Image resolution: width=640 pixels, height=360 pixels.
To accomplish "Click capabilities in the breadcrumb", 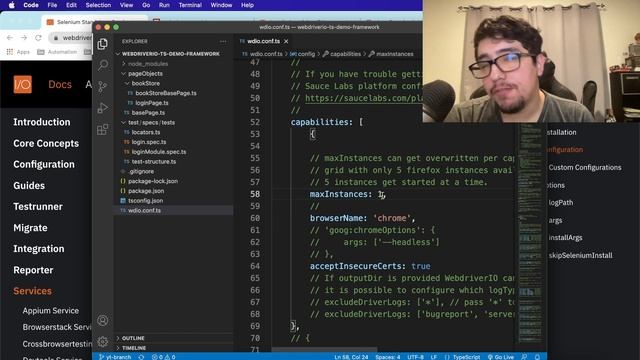I will point(345,54).
